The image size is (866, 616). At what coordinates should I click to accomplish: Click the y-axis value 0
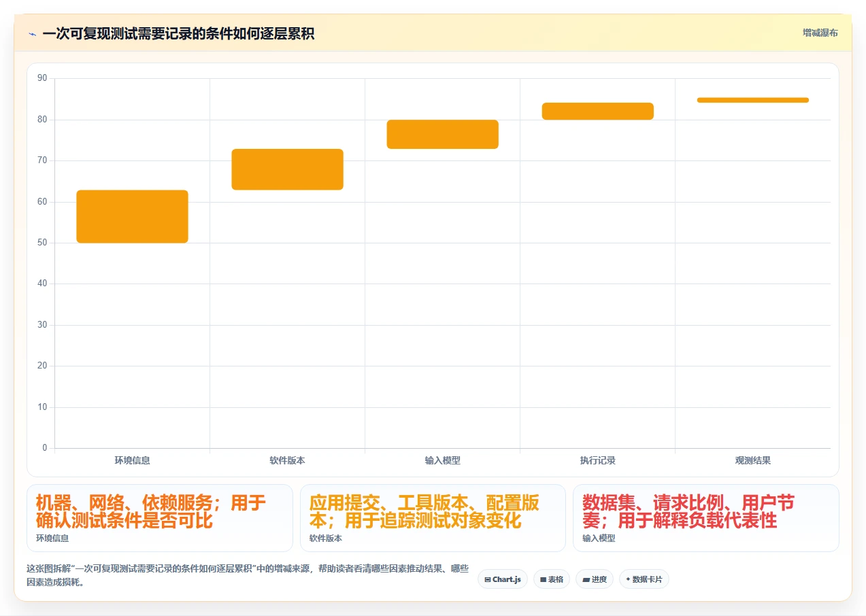45,448
